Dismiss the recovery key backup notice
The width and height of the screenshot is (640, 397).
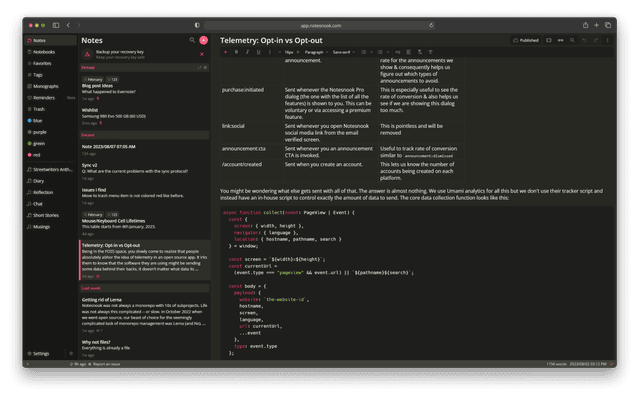(202, 54)
